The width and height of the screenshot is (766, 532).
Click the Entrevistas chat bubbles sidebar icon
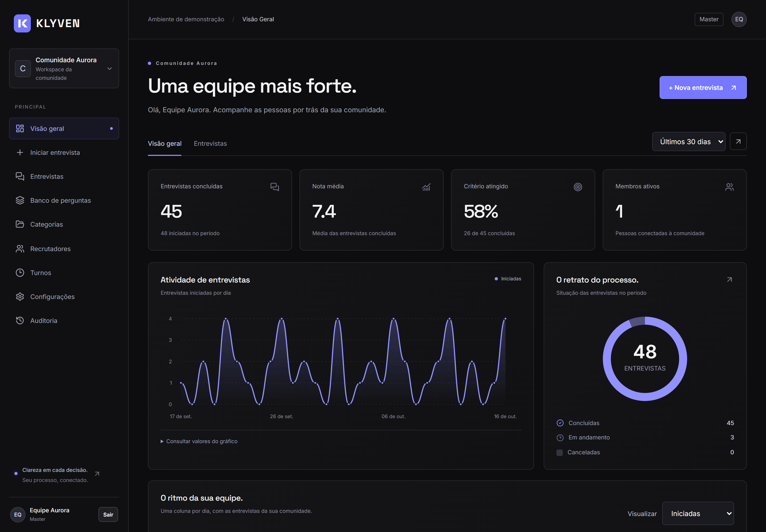[x=20, y=176]
